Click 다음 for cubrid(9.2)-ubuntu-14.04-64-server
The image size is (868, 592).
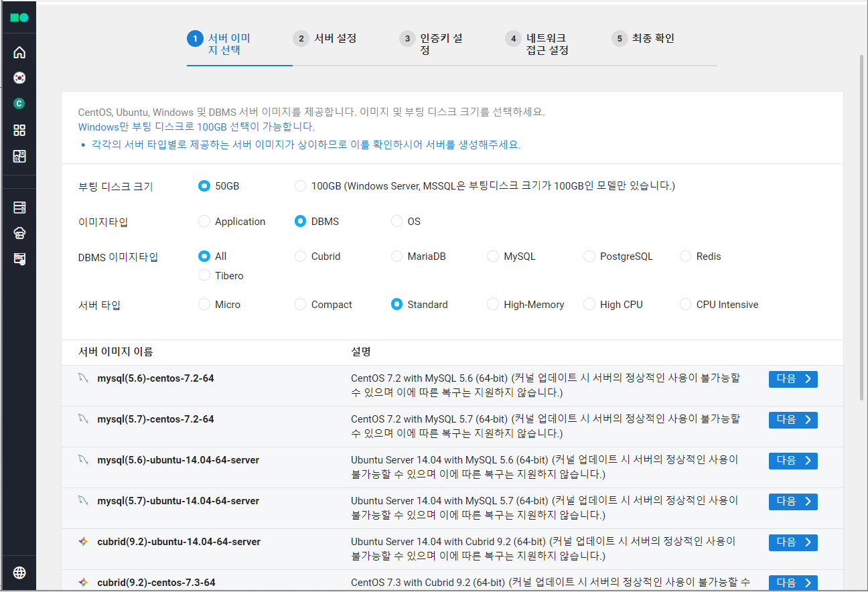point(793,542)
